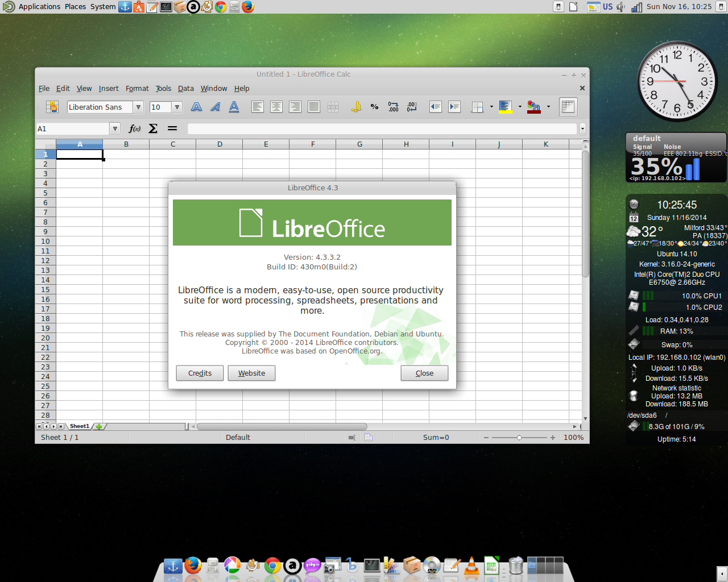Toggle the Styles and Formatting sidebar icon
This screenshot has width=728, height=582.
click(x=52, y=107)
